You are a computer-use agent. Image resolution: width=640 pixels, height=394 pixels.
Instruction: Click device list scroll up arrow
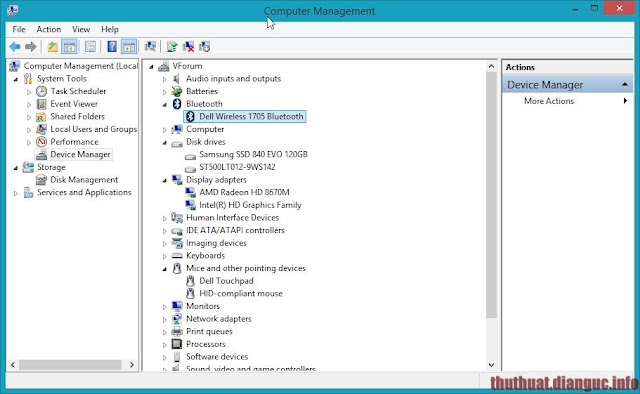click(491, 66)
